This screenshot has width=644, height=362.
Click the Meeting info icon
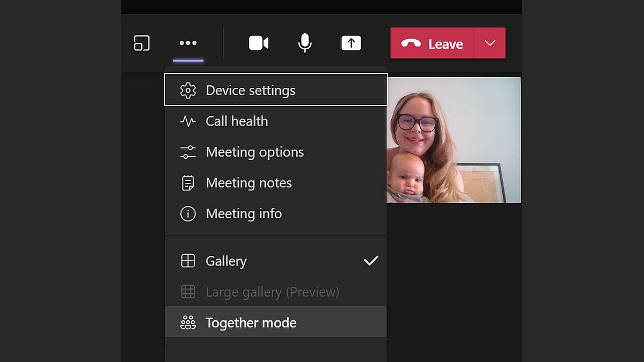[188, 213]
